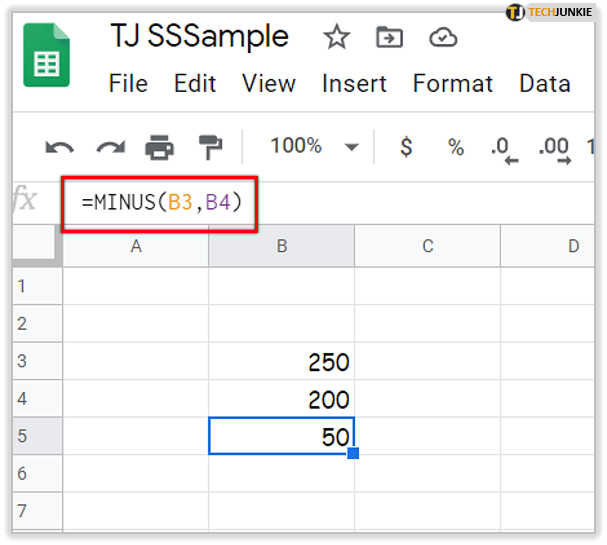Open the Format menu

click(452, 84)
